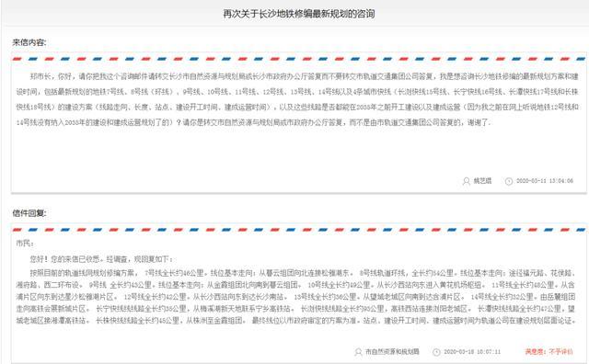Click the sender's user profile icon

467,181
